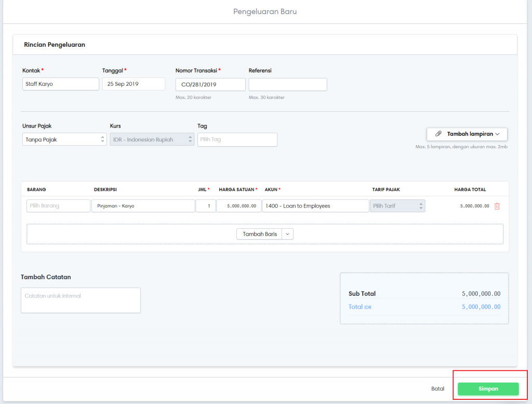Focus the empty Referensi field
Image resolution: width=532 pixels, height=404 pixels.
pyautogui.click(x=288, y=84)
